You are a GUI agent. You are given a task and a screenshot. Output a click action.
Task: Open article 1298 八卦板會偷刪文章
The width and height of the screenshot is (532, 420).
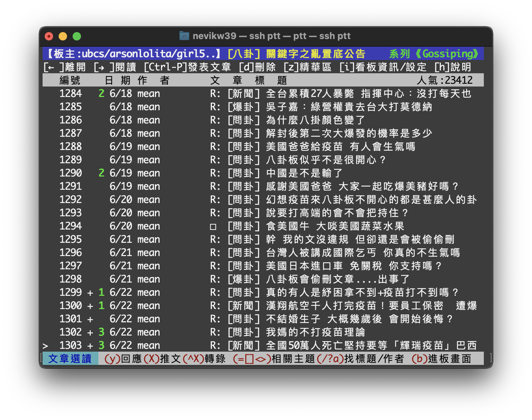pyautogui.click(x=263, y=279)
